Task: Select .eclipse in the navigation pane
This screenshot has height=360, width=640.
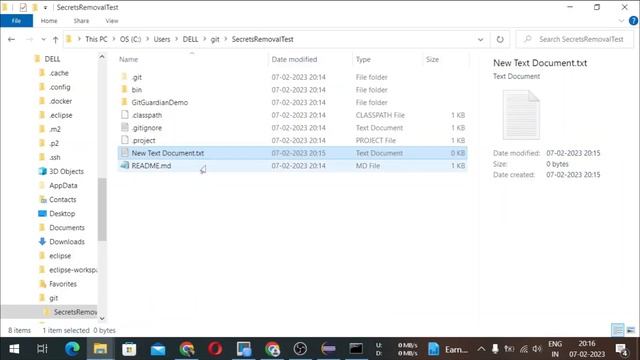Action: pyautogui.click(x=60, y=116)
